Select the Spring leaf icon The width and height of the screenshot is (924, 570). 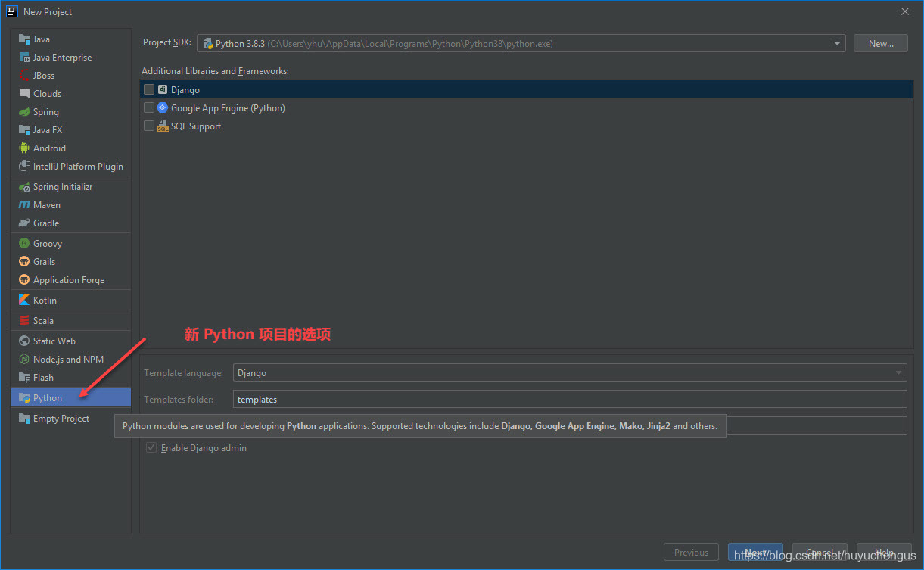[x=24, y=112]
